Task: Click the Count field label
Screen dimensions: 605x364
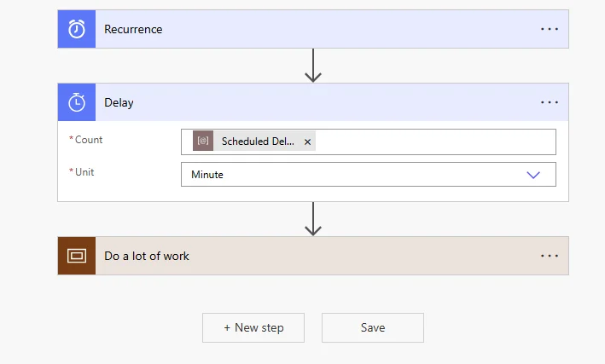Action: click(89, 140)
